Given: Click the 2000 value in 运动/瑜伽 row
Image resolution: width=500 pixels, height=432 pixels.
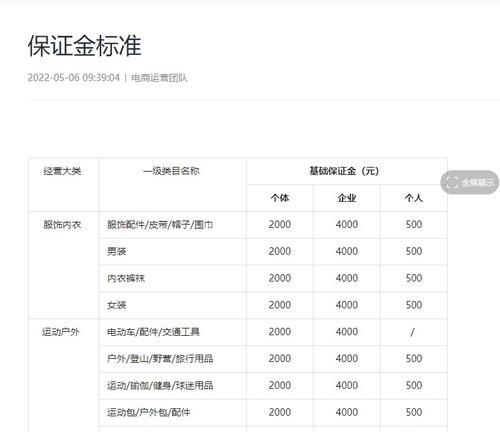Looking at the screenshot, I should pyautogui.click(x=280, y=386).
